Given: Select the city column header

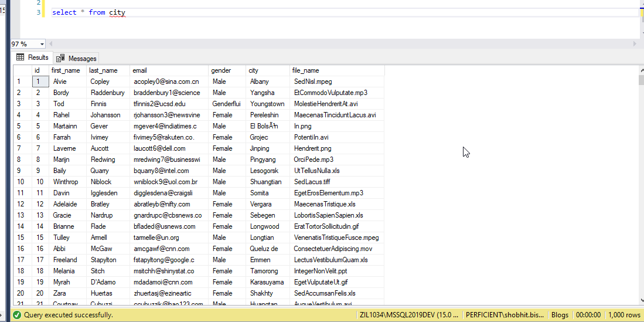Looking at the screenshot, I should 267,71.
